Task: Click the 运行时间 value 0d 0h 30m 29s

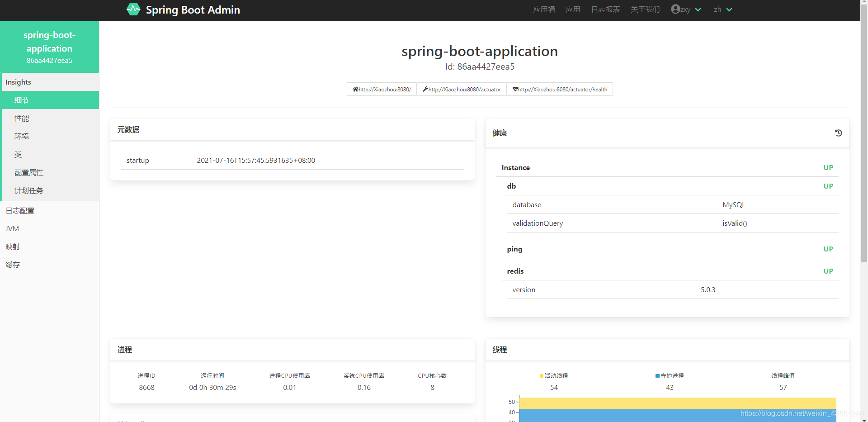Action: pyautogui.click(x=212, y=387)
